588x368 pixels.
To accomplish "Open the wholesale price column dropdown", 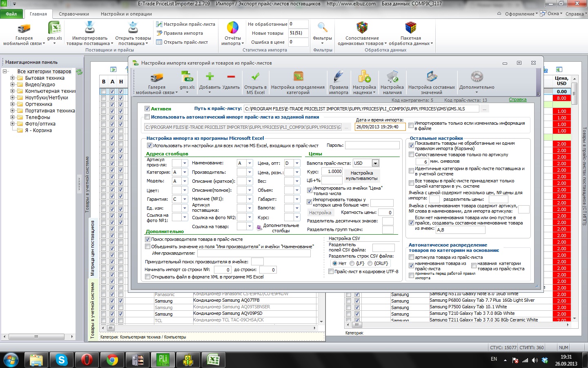I will point(297,163).
